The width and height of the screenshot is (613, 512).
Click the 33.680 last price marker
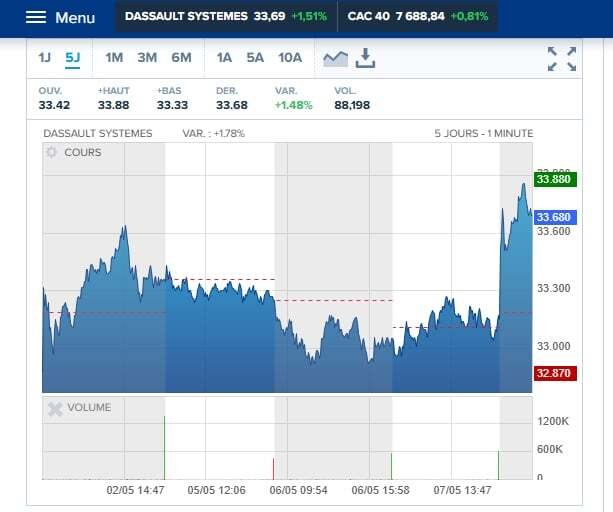[x=555, y=217]
